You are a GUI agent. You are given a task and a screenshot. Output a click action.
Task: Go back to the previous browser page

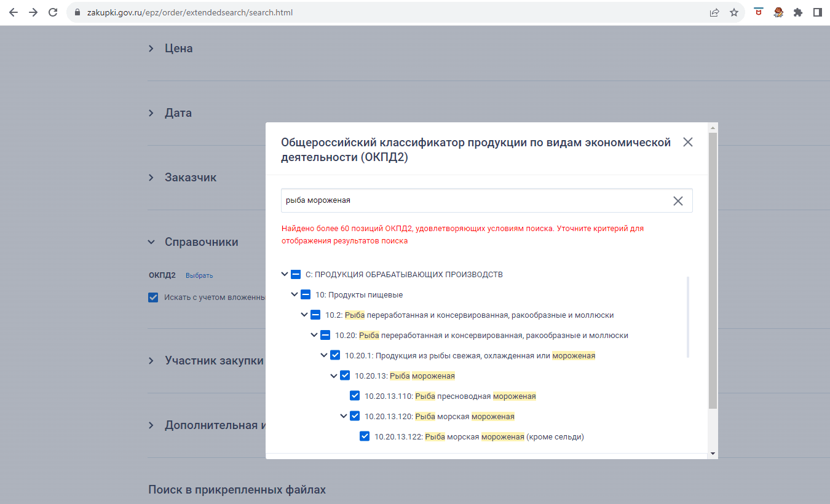coord(14,12)
